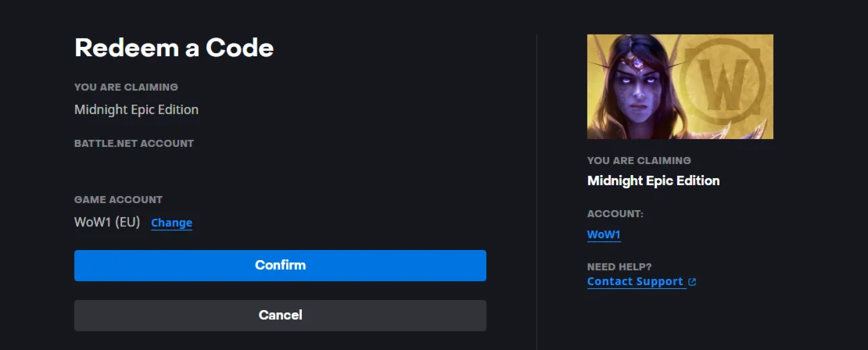Select the 'WoW1 (EU)' game account text
Image resolution: width=868 pixels, height=350 pixels.
[x=107, y=222]
